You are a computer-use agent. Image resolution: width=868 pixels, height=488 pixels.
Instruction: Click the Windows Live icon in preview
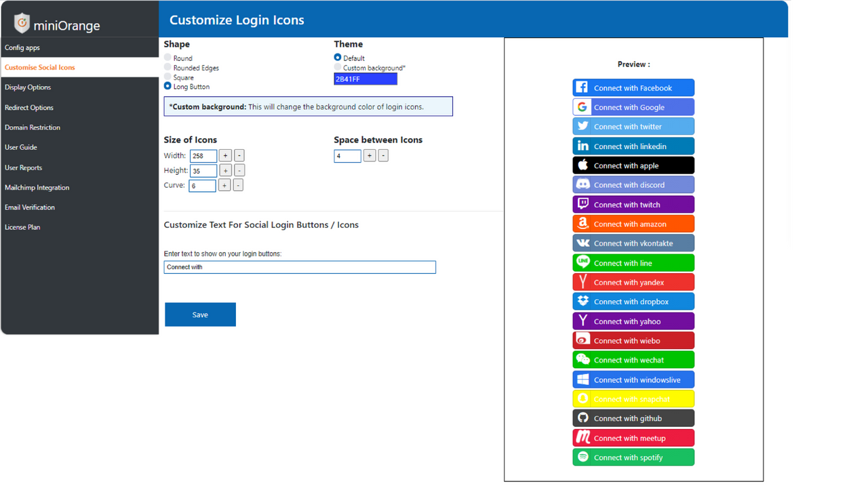click(x=583, y=380)
